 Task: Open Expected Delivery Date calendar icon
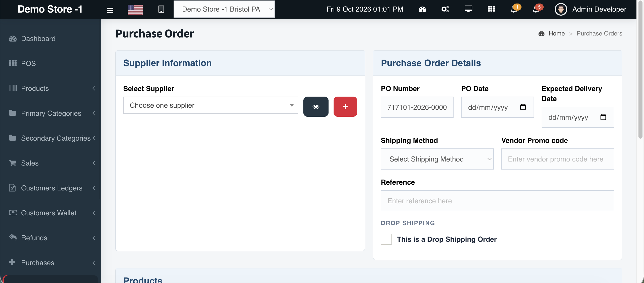click(603, 117)
